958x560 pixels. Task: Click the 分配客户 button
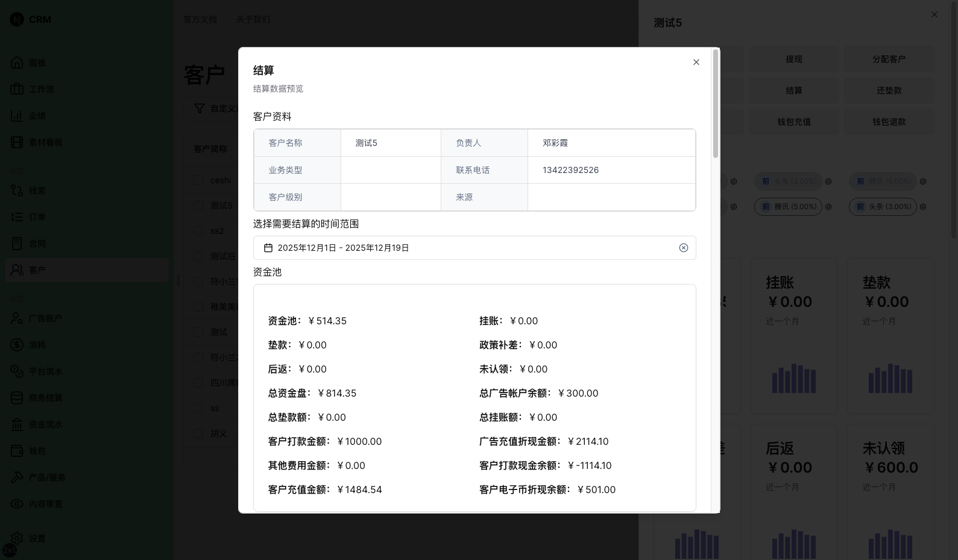(889, 59)
